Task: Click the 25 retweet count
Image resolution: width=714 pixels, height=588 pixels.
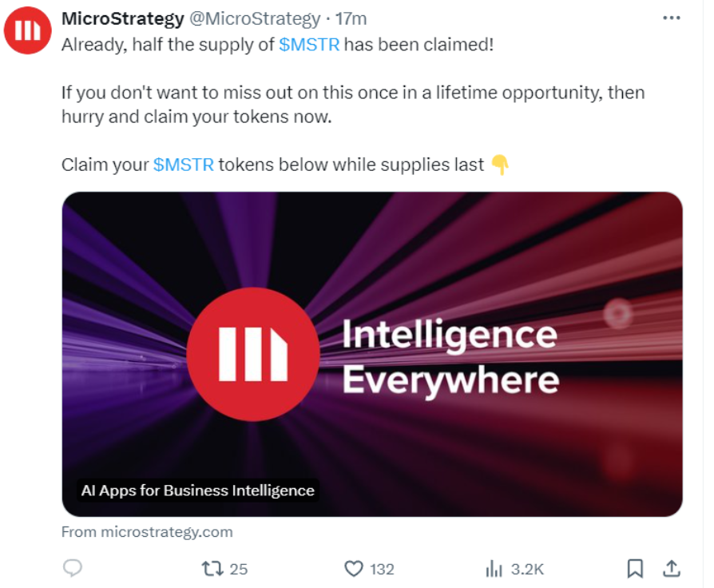Action: 239,570
